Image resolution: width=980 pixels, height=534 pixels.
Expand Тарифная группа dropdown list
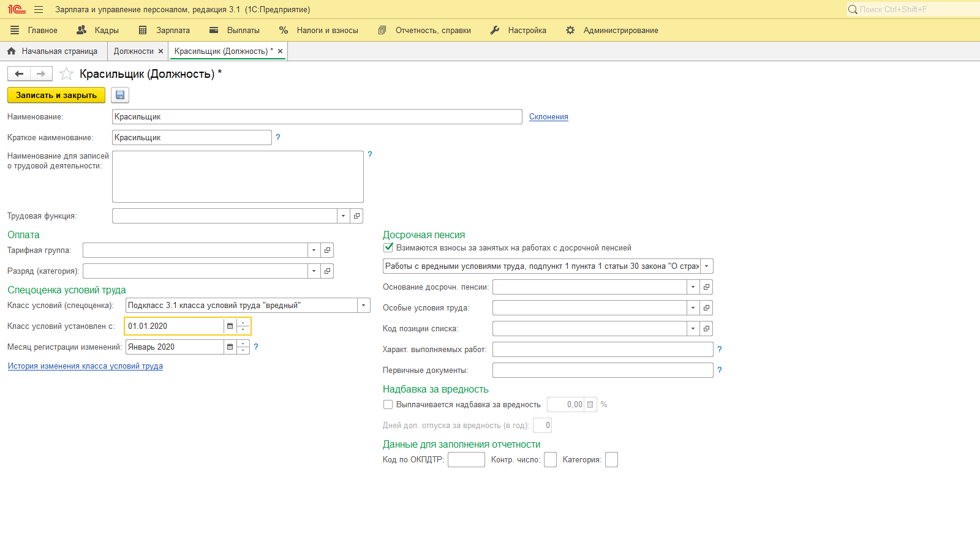pos(314,250)
